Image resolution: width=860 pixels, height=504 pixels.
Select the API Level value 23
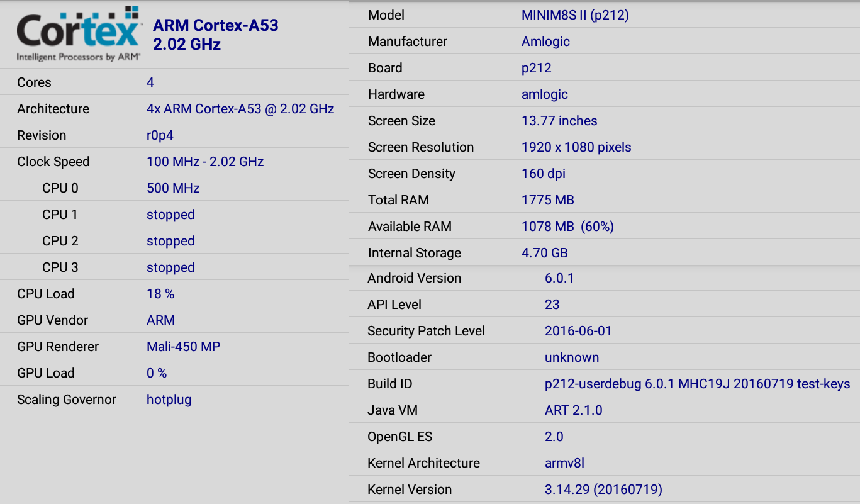point(552,305)
